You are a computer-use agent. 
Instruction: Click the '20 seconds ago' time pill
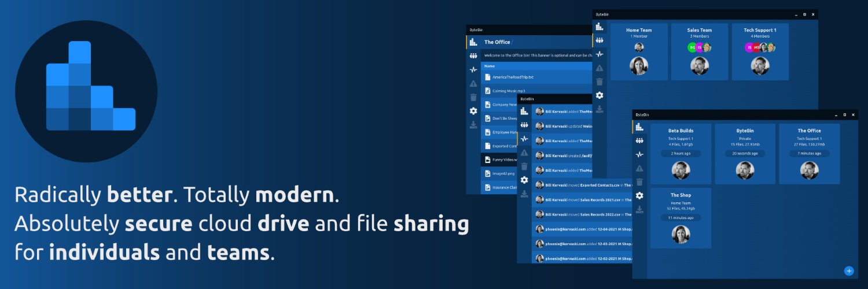coord(745,154)
